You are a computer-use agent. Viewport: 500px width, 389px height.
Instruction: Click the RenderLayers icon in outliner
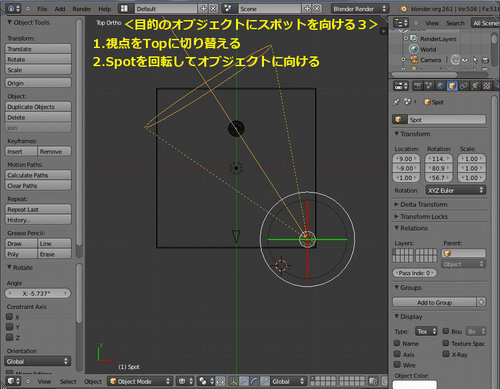pos(414,39)
